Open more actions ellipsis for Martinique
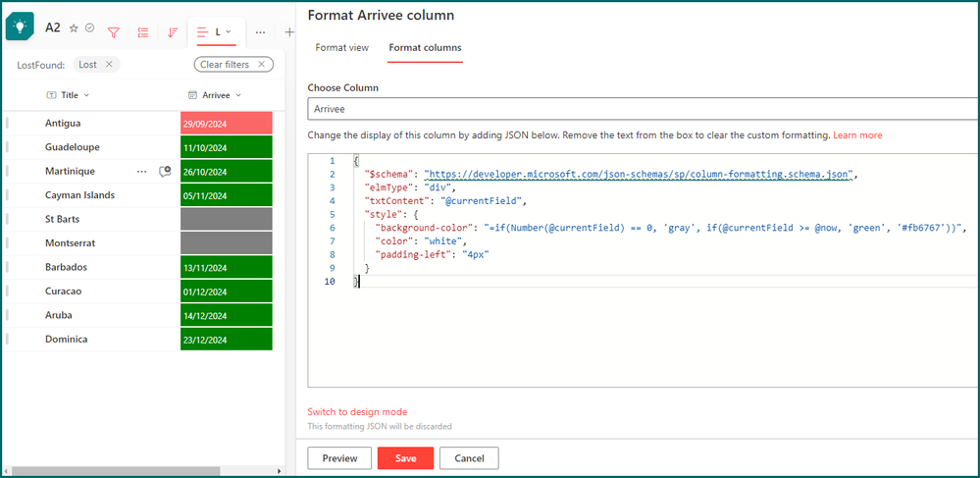This screenshot has height=478, width=980. pyautogui.click(x=141, y=171)
